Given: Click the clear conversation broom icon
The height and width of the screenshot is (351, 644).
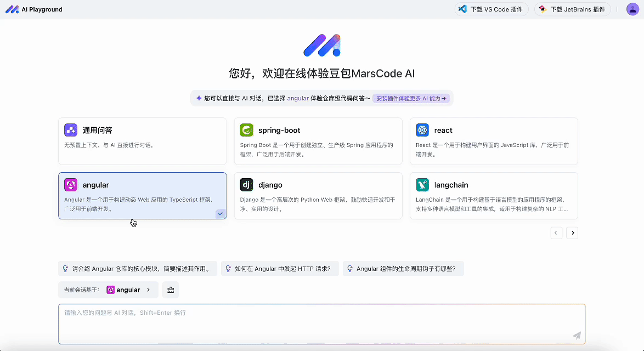Looking at the screenshot, I should [x=171, y=290].
